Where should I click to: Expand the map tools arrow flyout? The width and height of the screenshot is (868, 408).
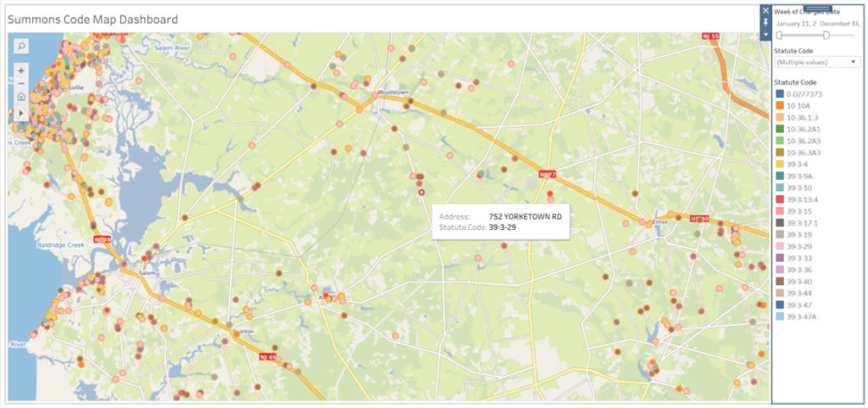click(20, 112)
